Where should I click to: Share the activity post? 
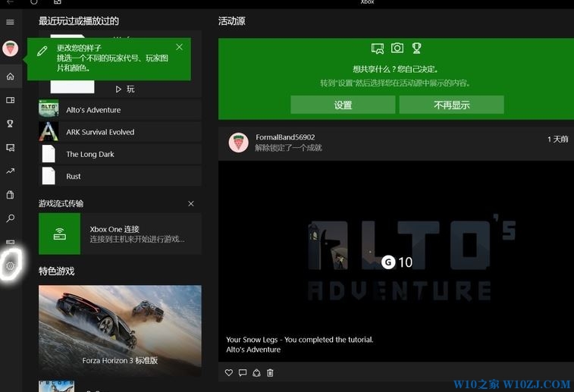256,372
